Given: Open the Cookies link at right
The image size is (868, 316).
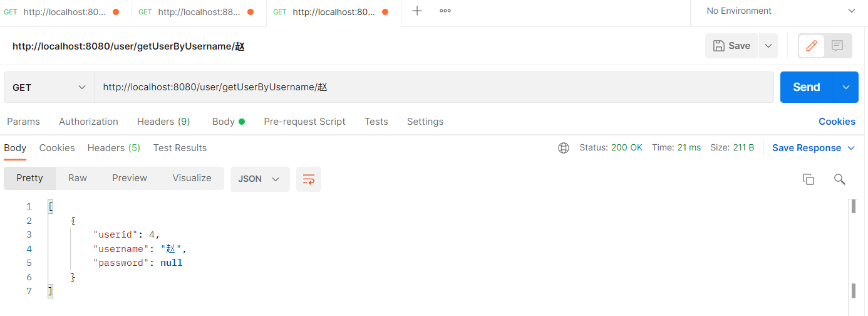Looking at the screenshot, I should click(x=837, y=122).
